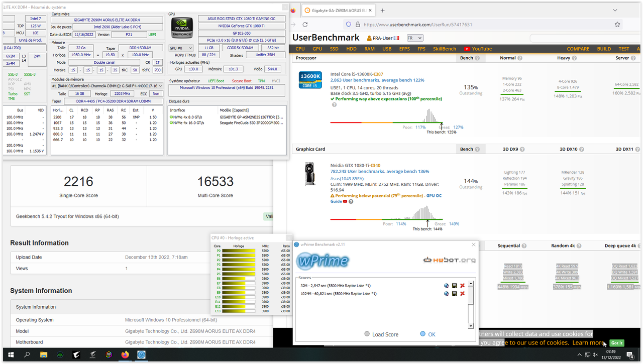This screenshot has width=643, height=364.
Task: Select the Load Score radio option
Action: tap(367, 334)
